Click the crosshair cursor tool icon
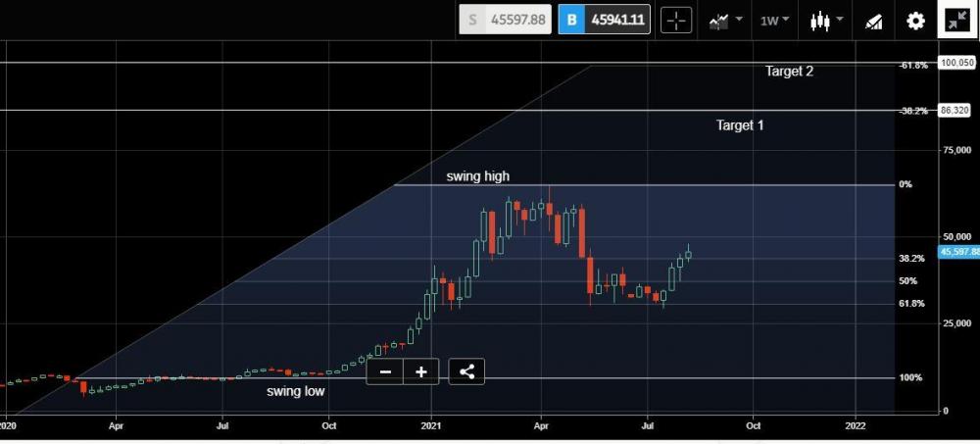Screen dimensions: 980x444 676,20
